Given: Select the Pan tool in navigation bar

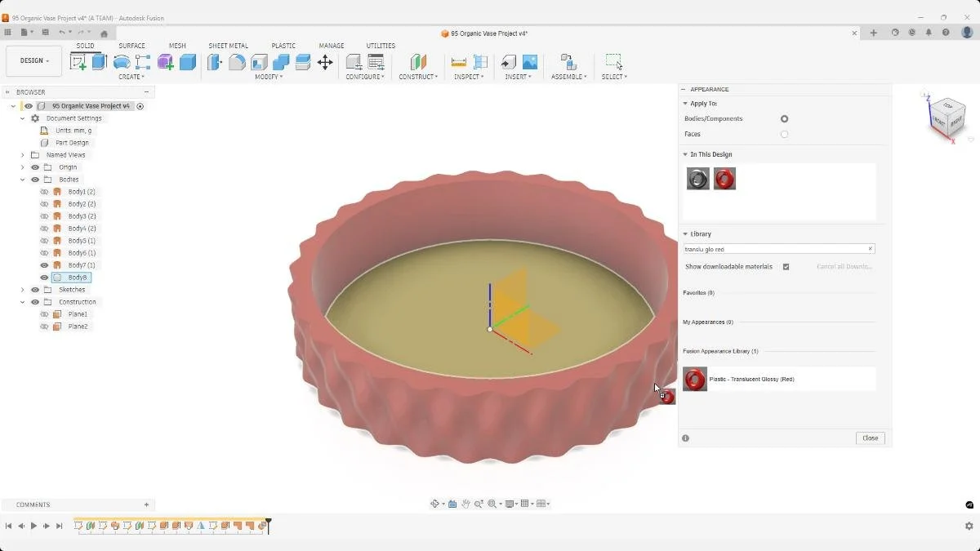Looking at the screenshot, I should tap(466, 504).
